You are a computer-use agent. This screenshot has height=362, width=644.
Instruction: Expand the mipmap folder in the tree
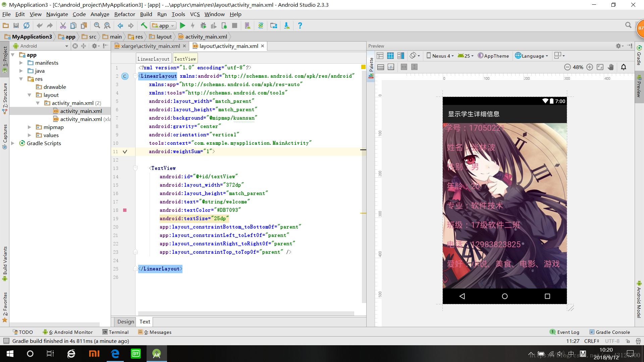(x=30, y=127)
